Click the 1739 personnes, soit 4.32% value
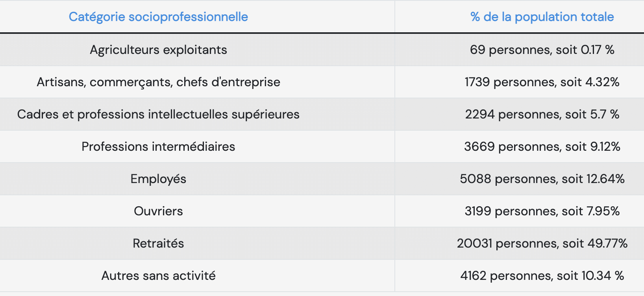The width and height of the screenshot is (644, 296). [x=542, y=82]
